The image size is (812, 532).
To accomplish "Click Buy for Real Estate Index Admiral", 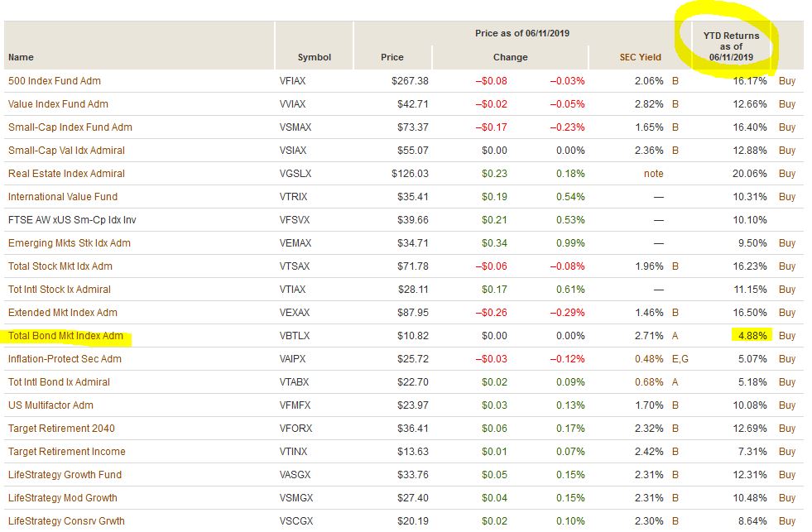I will click(786, 174).
